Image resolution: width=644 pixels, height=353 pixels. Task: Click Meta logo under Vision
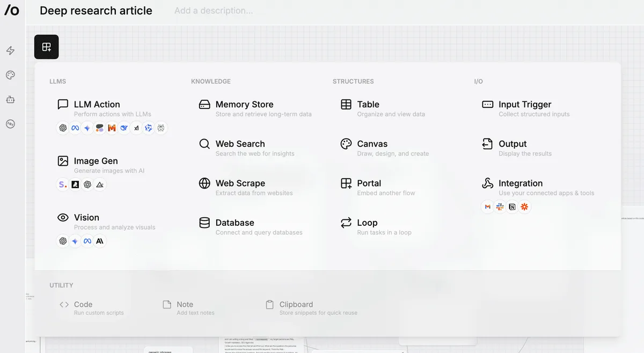[x=87, y=241]
